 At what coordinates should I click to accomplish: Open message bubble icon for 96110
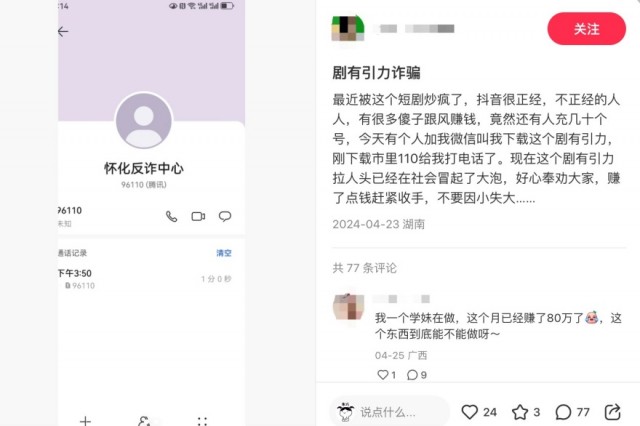coord(225,216)
